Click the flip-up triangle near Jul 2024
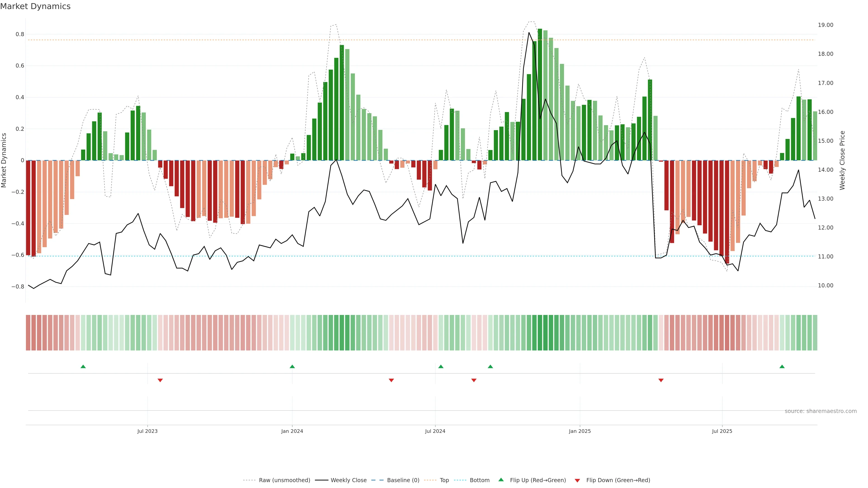 pos(441,366)
